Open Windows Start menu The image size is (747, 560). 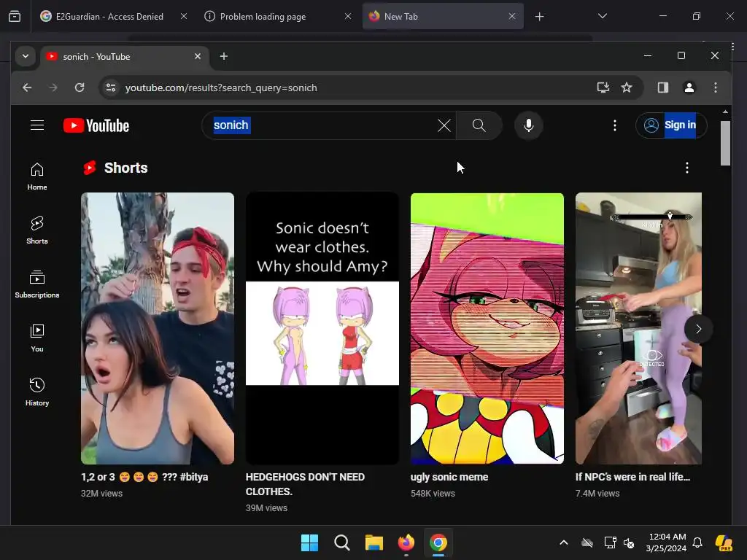(309, 542)
